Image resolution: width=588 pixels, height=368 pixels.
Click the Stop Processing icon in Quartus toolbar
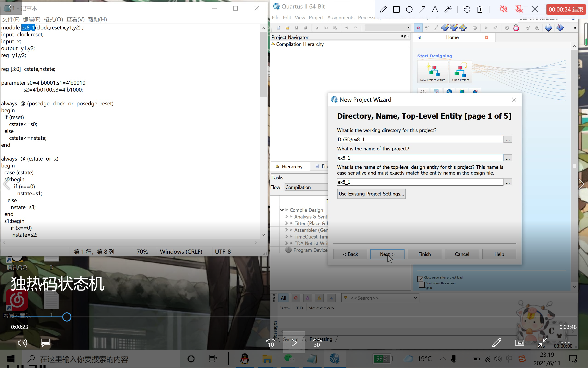click(475, 28)
